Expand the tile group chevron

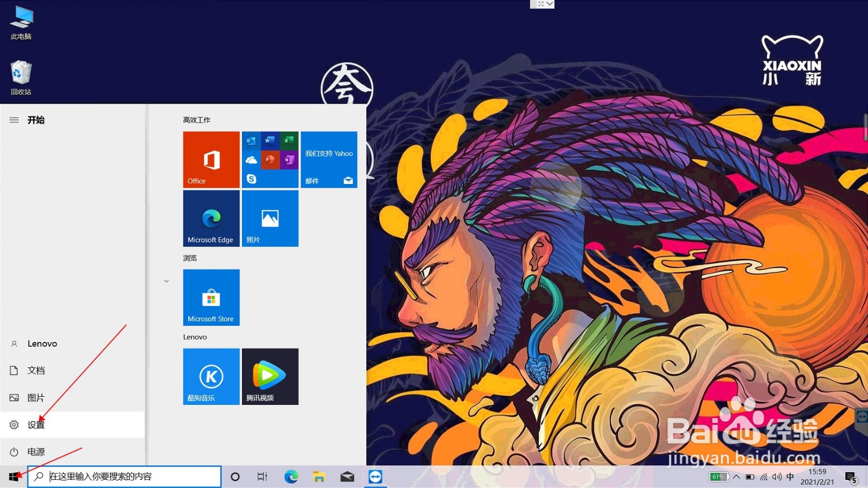[167, 281]
